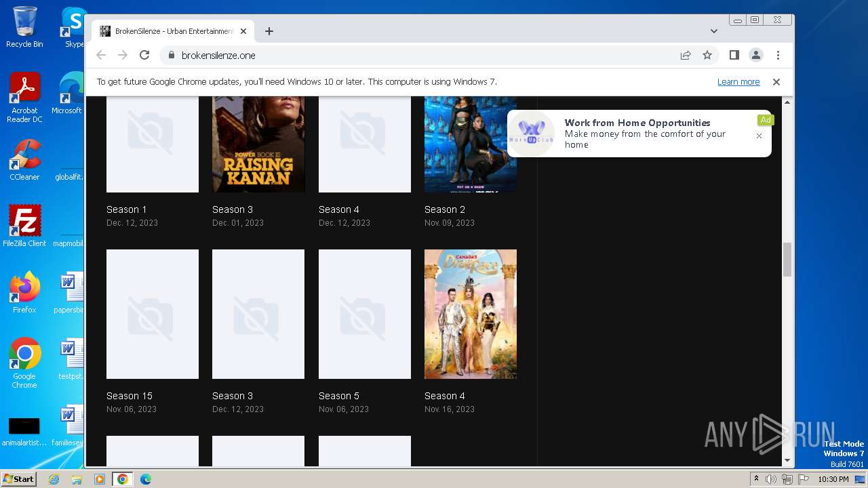Dismiss the Chrome update notification bar

[776, 81]
